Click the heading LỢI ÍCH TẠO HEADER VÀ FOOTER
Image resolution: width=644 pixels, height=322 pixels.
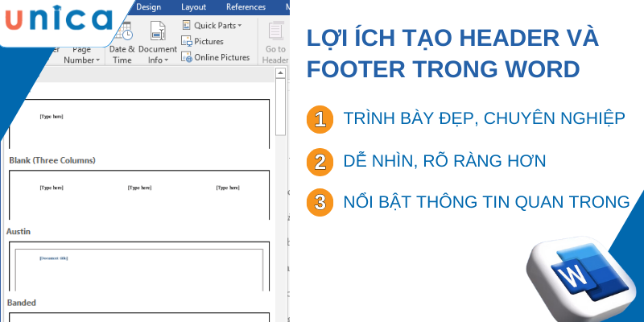pyautogui.click(x=452, y=54)
